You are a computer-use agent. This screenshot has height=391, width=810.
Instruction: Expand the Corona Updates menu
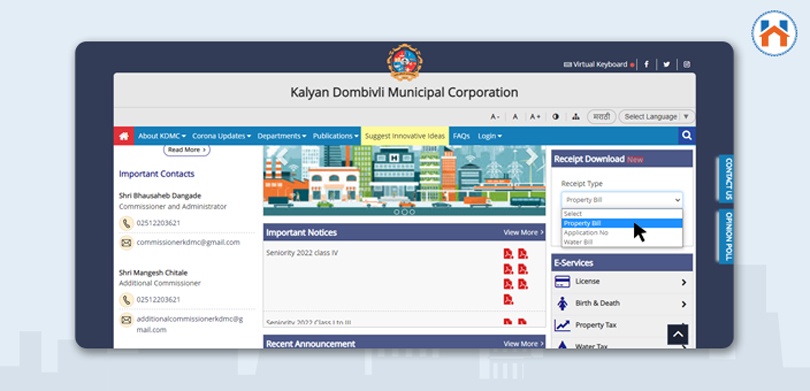coord(221,136)
